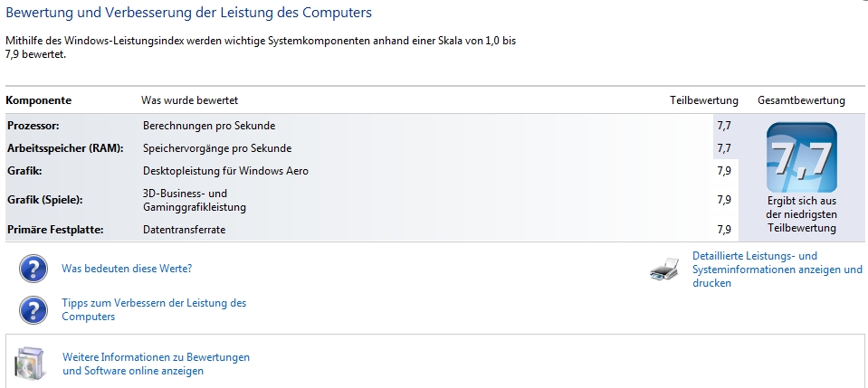The height and width of the screenshot is (388, 868).
Task: Click the Prozessor score 7,7
Action: click(x=724, y=127)
